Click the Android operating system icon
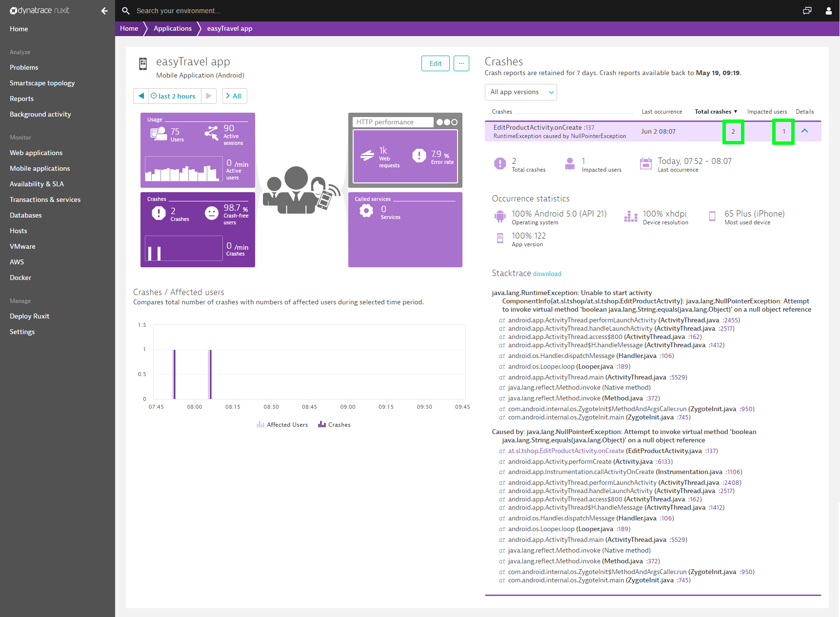Image resolution: width=840 pixels, height=617 pixels. coord(500,216)
